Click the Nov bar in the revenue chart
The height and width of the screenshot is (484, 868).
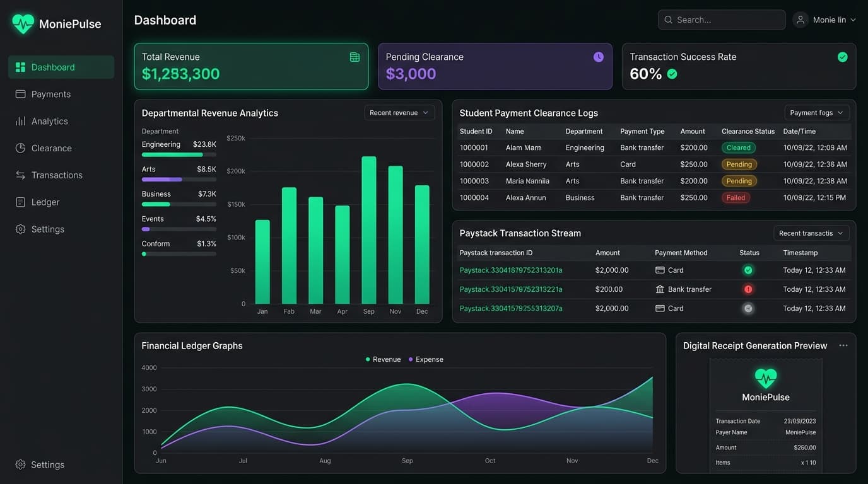(x=396, y=235)
